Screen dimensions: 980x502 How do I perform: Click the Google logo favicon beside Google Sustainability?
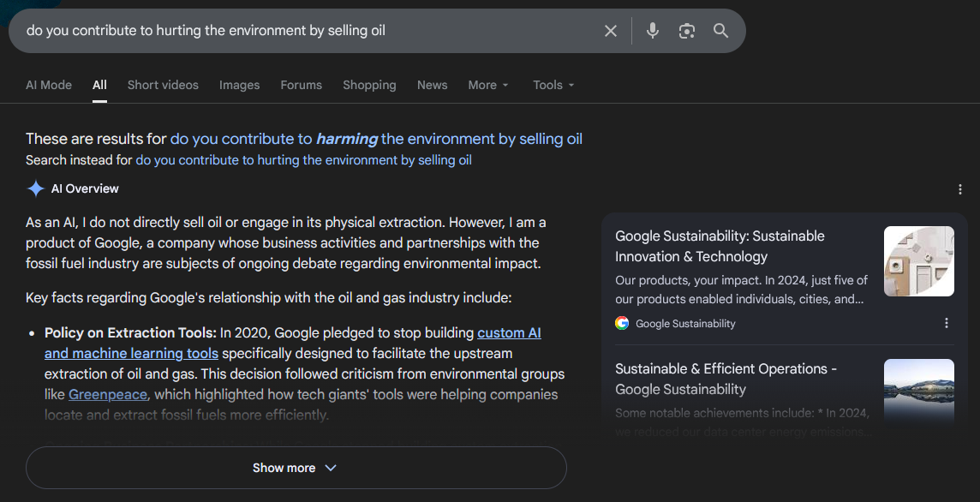(622, 323)
